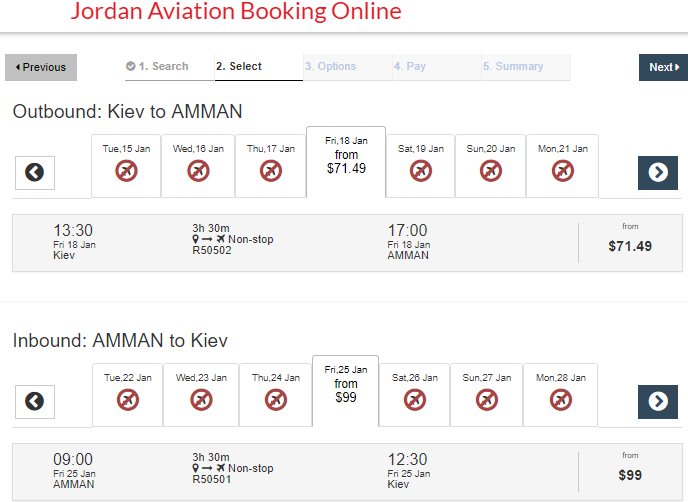Viewport: 688px width, 502px height.
Task: Click the $71.49 outbound fare price
Action: click(630, 246)
